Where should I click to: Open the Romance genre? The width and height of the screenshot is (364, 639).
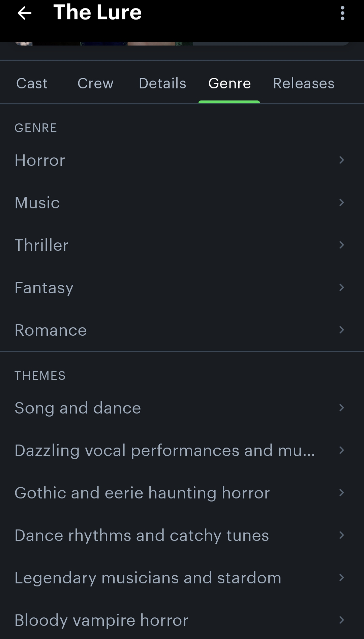pos(51,330)
